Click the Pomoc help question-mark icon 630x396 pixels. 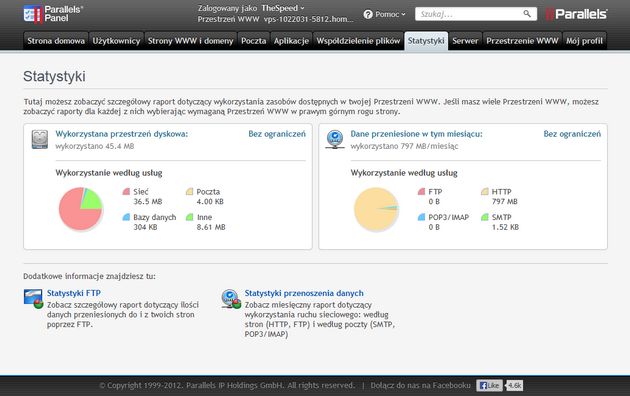368,14
